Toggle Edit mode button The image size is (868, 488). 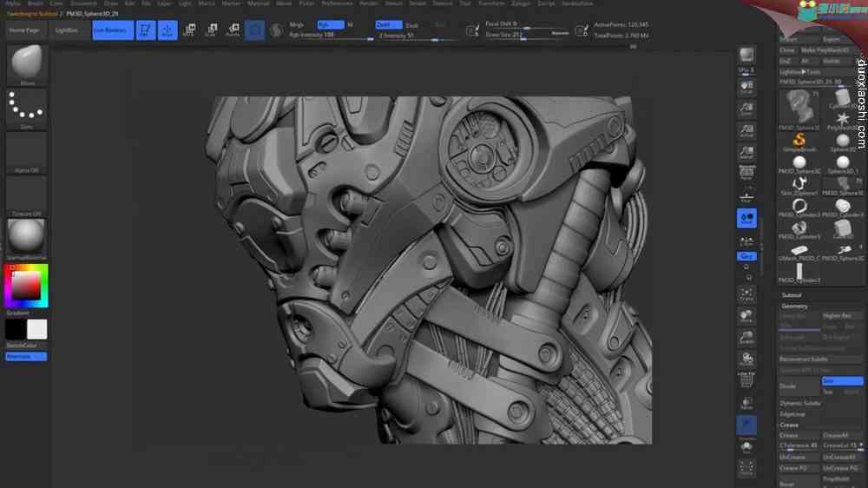[x=146, y=30]
